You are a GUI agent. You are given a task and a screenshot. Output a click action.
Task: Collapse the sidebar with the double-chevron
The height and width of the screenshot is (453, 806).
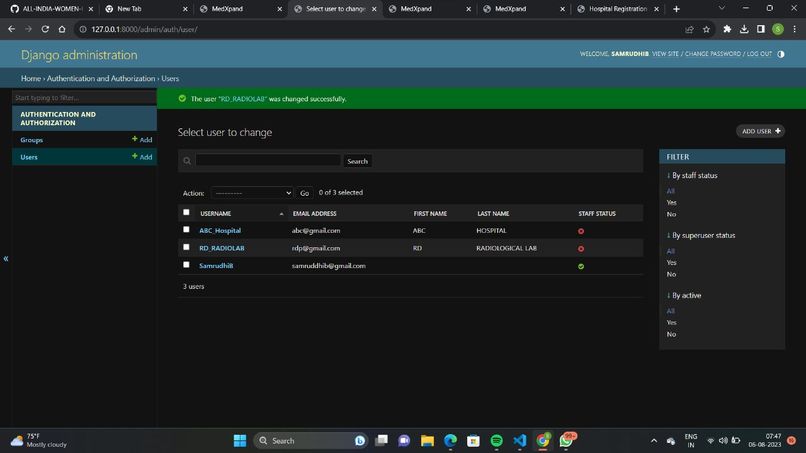tap(6, 259)
